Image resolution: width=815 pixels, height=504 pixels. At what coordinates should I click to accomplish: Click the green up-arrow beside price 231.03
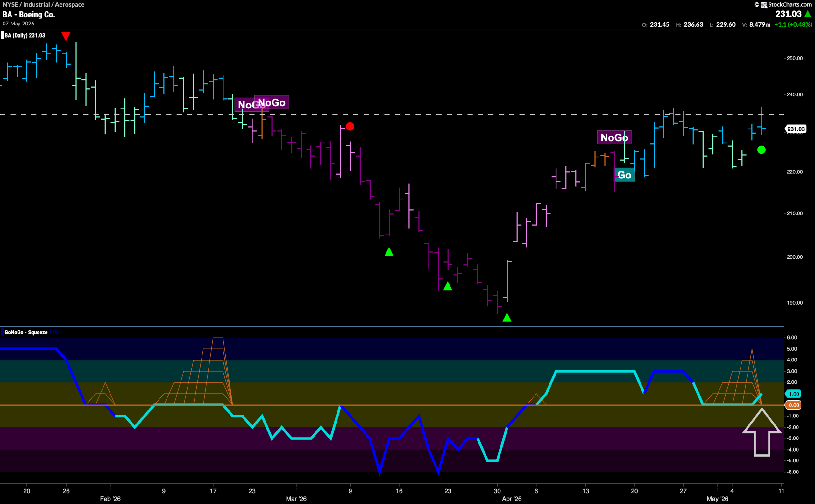pos(808,14)
